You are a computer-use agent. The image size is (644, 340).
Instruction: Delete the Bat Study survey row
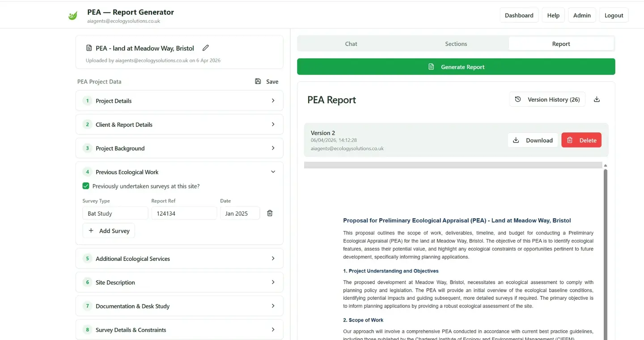tap(270, 213)
